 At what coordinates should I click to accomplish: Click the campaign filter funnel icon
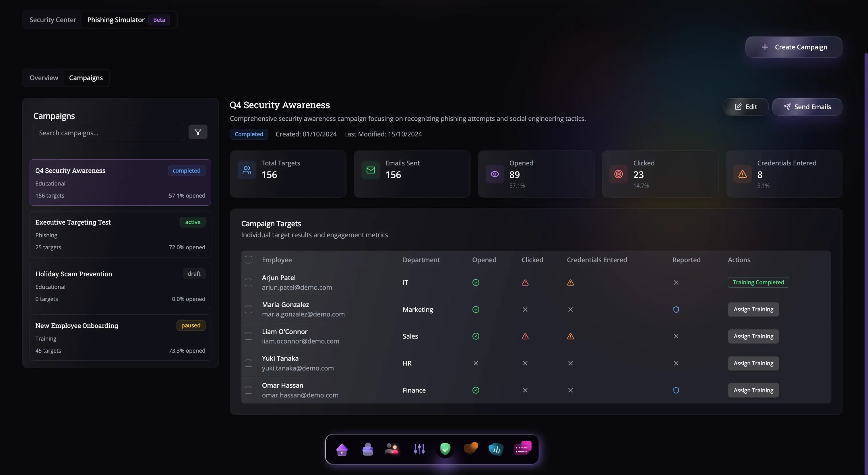[x=198, y=132]
